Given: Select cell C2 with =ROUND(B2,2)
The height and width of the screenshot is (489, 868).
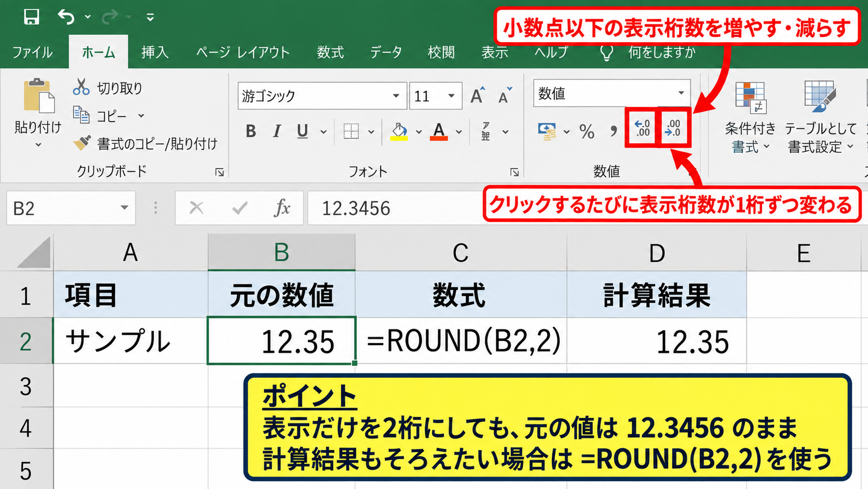Looking at the screenshot, I should tap(462, 341).
